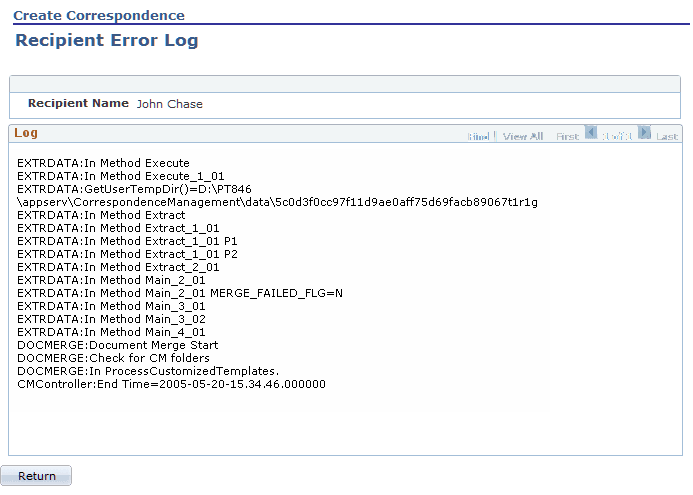Select the row counter between navigation arrows
Viewport: 693px width, 495px height.
coord(617,137)
